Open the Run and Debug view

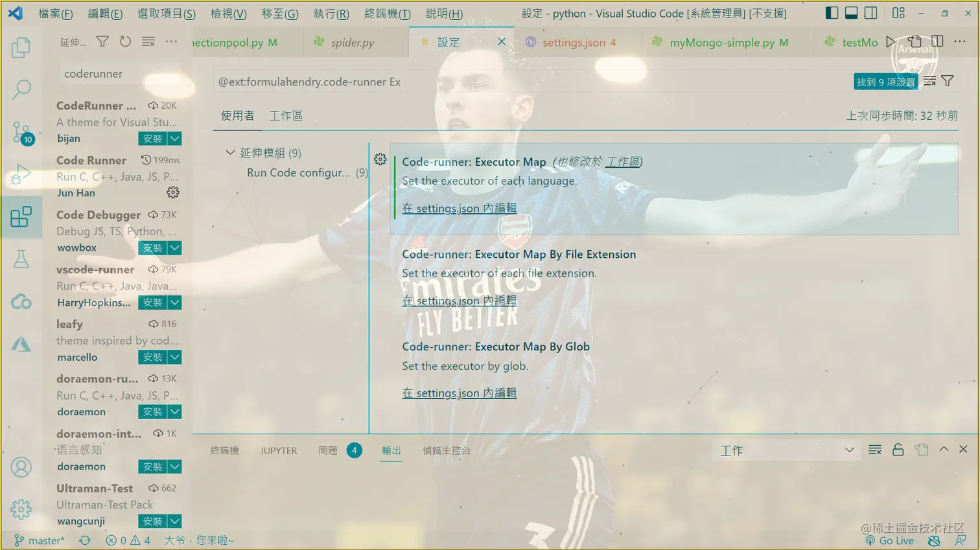tap(21, 175)
